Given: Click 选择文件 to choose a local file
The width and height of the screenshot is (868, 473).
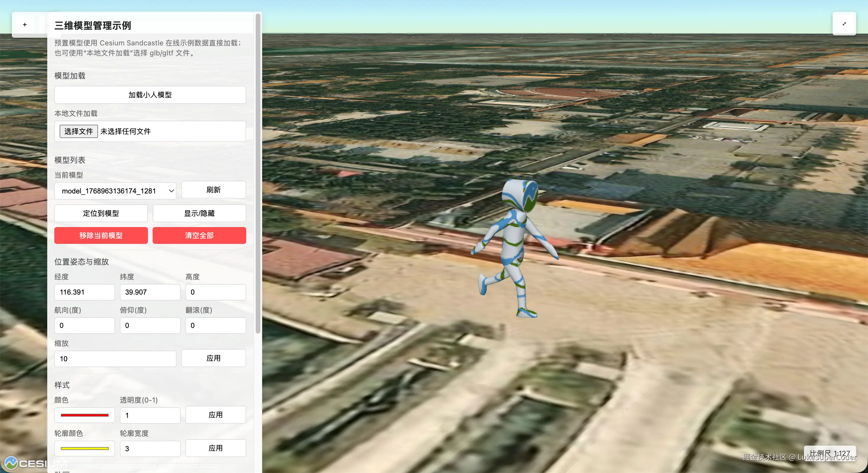Looking at the screenshot, I should click(79, 131).
